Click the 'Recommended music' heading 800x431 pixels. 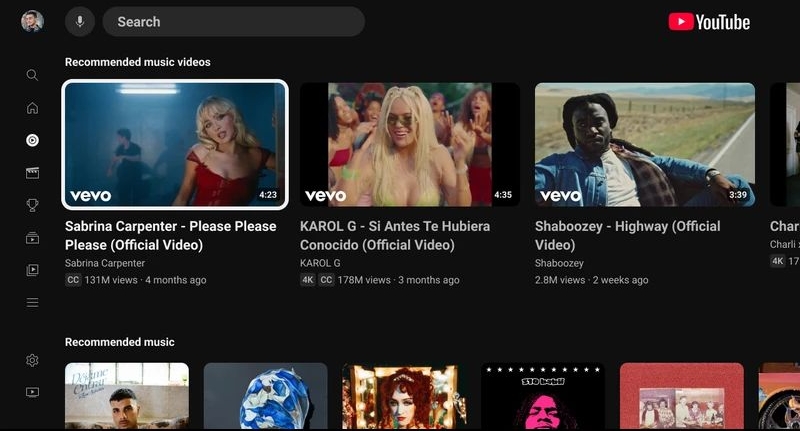tap(119, 342)
